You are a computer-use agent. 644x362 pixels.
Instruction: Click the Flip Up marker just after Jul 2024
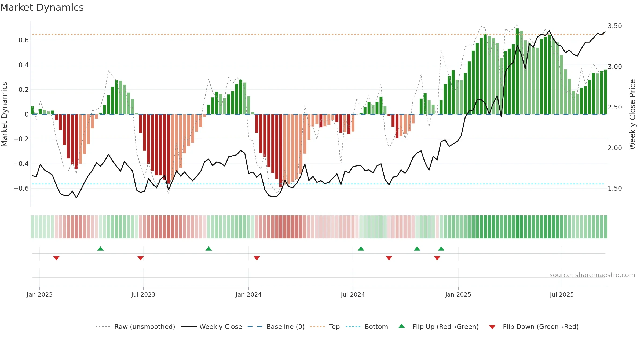click(x=361, y=249)
